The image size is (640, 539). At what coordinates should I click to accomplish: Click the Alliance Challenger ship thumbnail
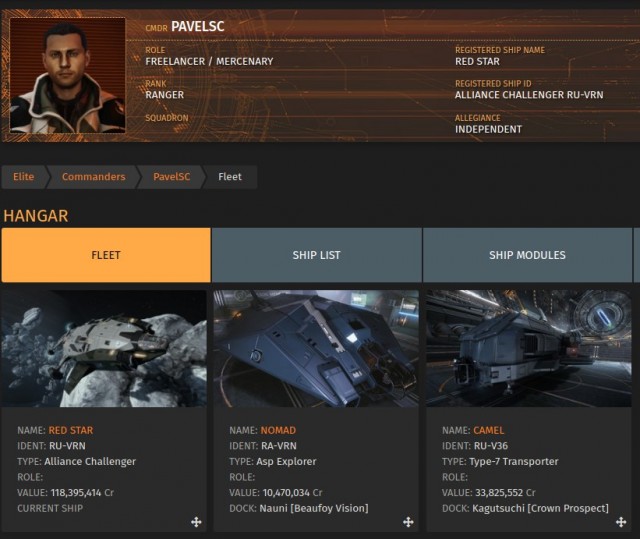click(104, 348)
